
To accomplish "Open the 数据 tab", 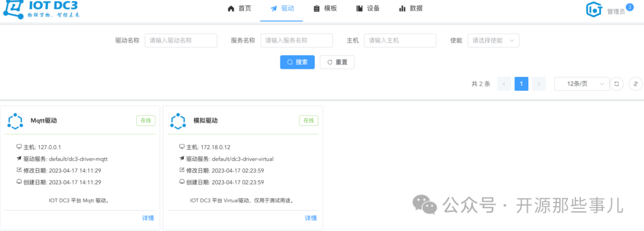I will click(411, 8).
